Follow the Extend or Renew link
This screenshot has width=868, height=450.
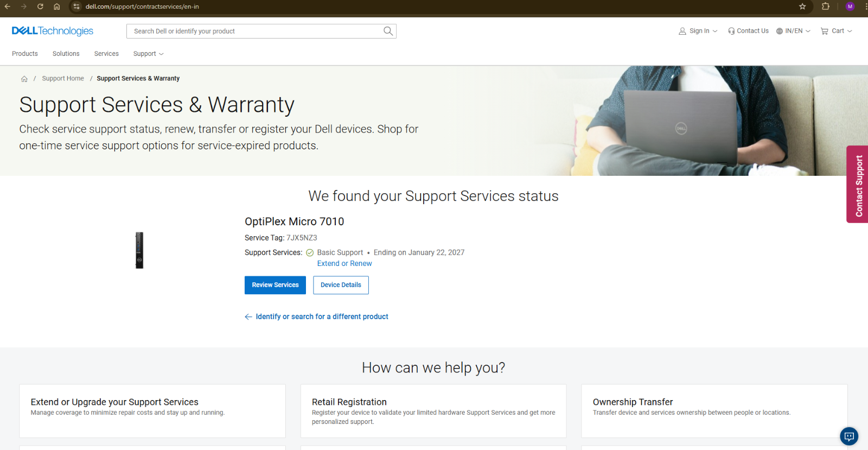[344, 263]
